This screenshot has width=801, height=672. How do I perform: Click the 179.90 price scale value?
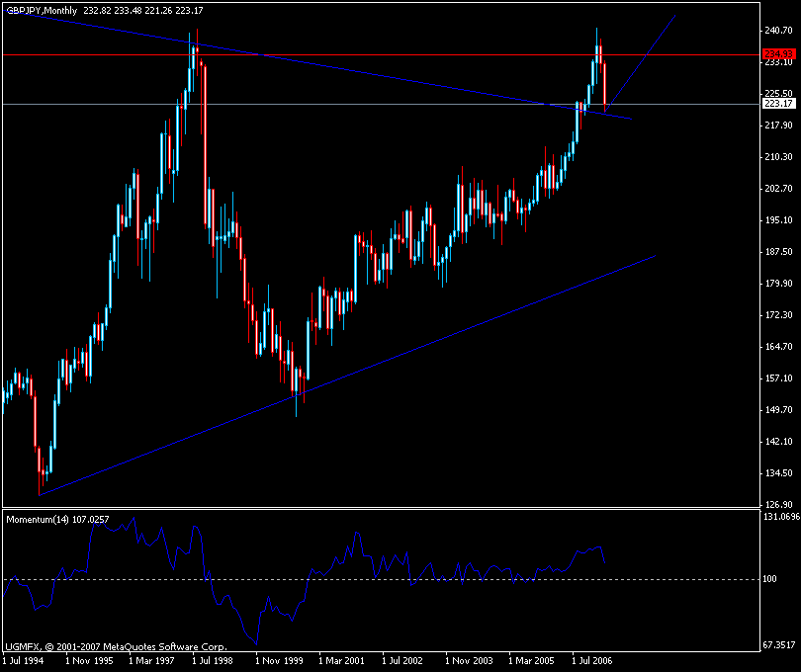click(x=779, y=284)
